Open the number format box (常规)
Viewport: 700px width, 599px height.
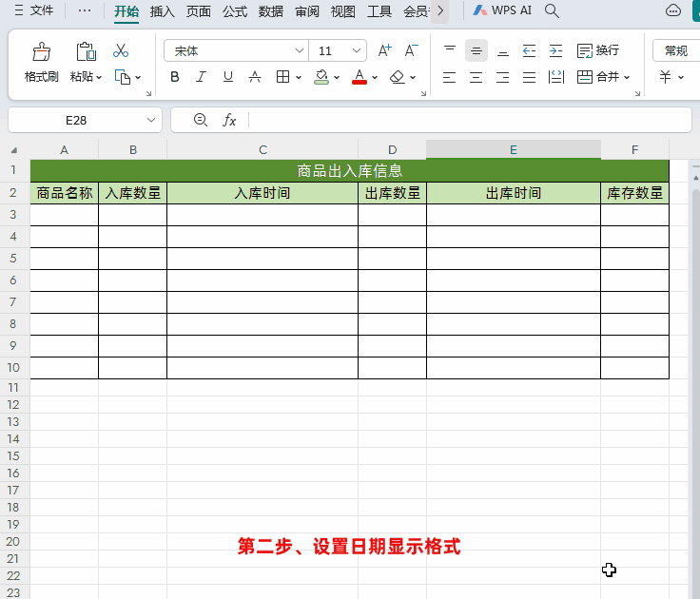coord(676,50)
